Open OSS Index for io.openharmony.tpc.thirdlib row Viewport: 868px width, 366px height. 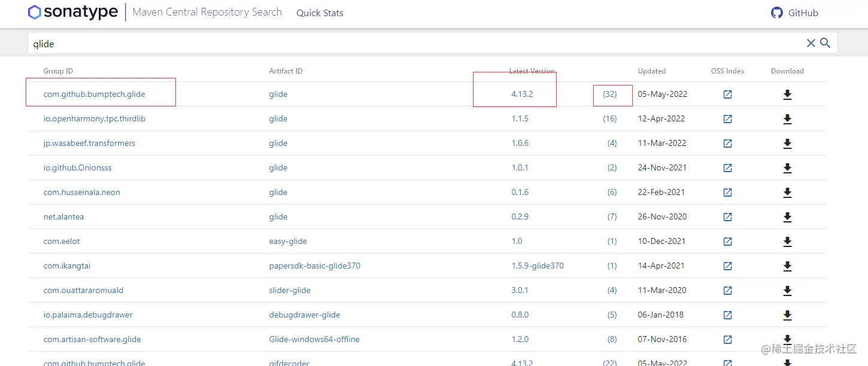(x=727, y=119)
